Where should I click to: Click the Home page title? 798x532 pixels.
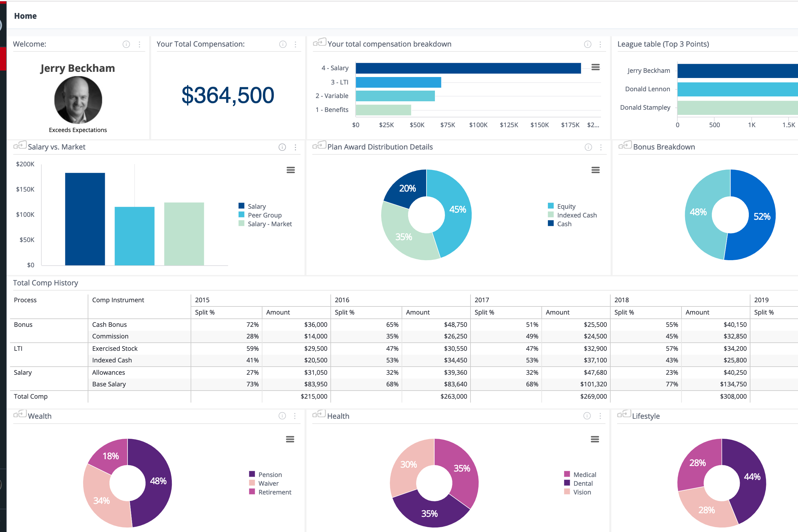coord(26,16)
